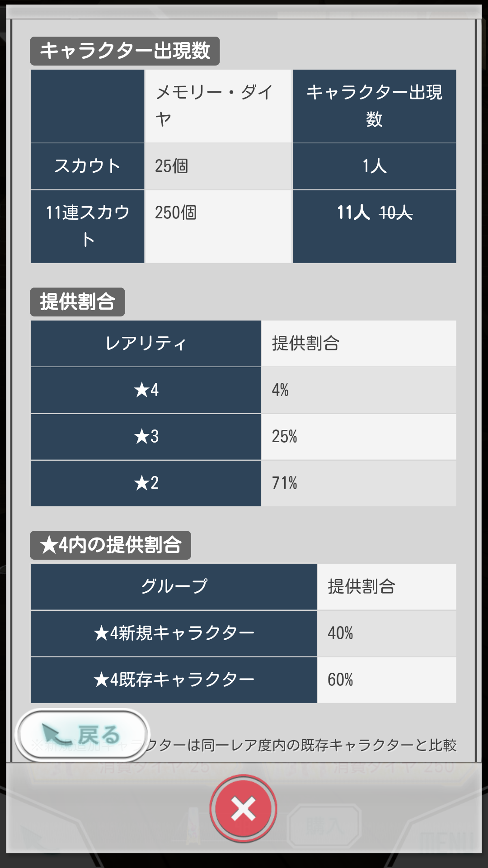
Task: Tap the 11連スカウト row label
Action: 87,226
